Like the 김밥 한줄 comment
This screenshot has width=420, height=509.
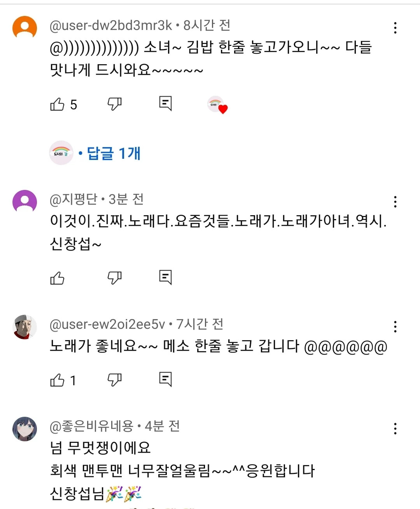pos(57,104)
